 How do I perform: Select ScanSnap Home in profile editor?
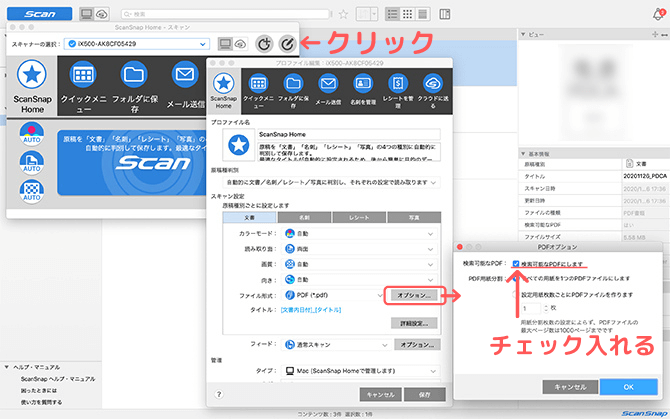point(223,91)
